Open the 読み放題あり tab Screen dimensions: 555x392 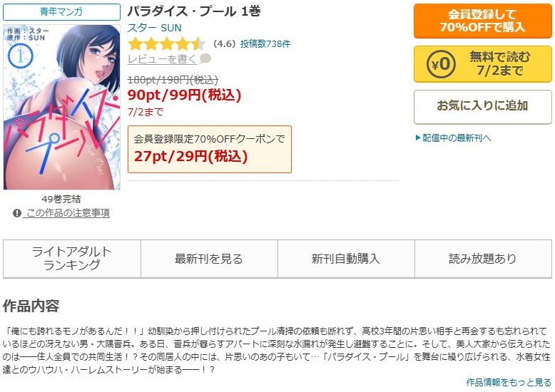point(483,259)
